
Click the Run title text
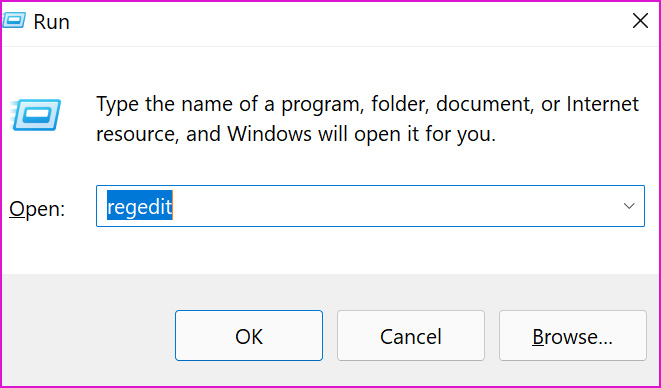click(x=51, y=22)
